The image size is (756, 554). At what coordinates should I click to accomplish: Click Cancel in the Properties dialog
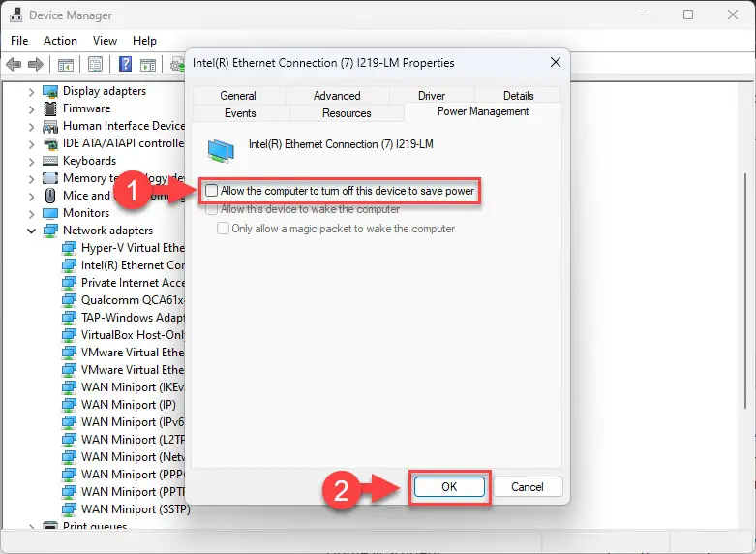click(528, 487)
